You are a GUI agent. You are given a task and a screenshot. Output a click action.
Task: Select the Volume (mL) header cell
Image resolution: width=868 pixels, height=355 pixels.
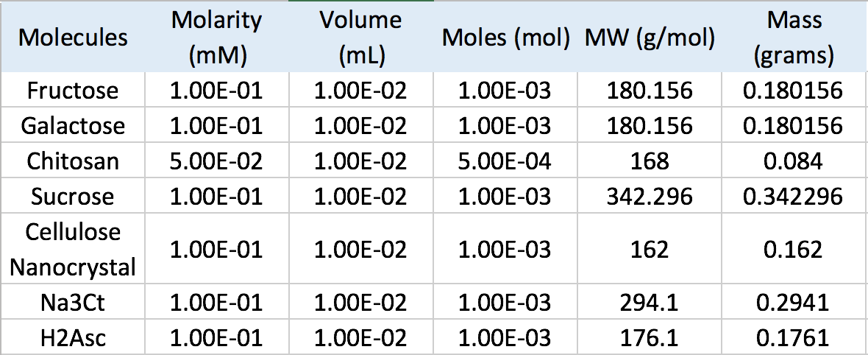[360, 38]
